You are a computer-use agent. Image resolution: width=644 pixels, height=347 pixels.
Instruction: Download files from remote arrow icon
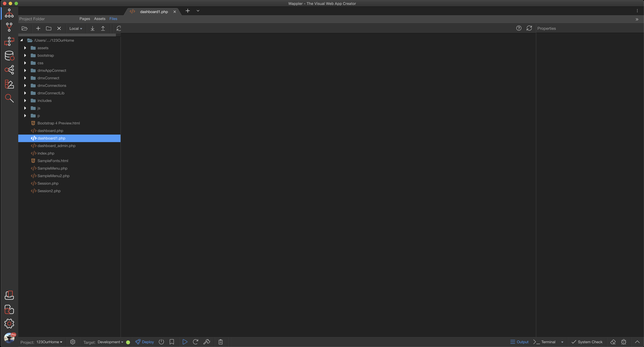pos(92,29)
